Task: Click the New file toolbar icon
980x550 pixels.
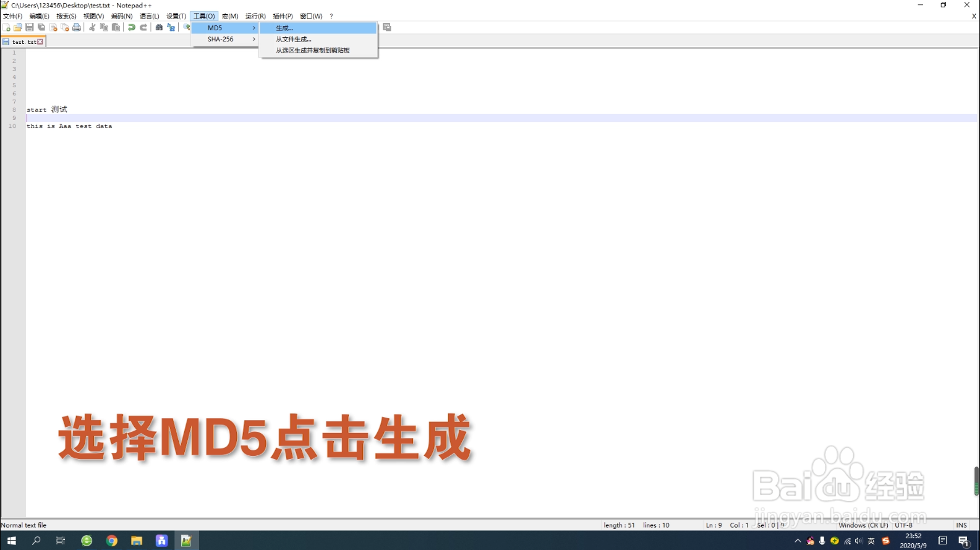Action: point(7,27)
